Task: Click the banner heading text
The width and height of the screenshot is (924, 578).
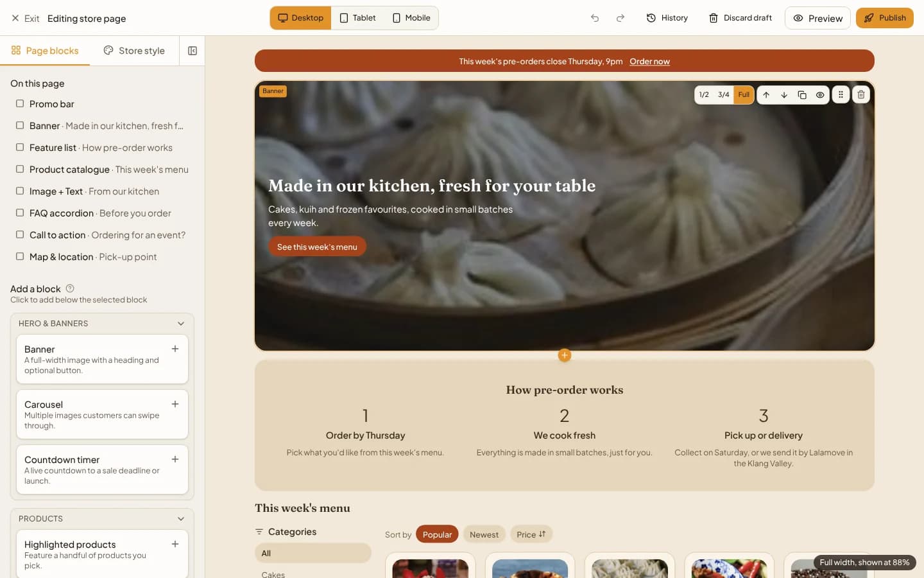Action: 432,186
